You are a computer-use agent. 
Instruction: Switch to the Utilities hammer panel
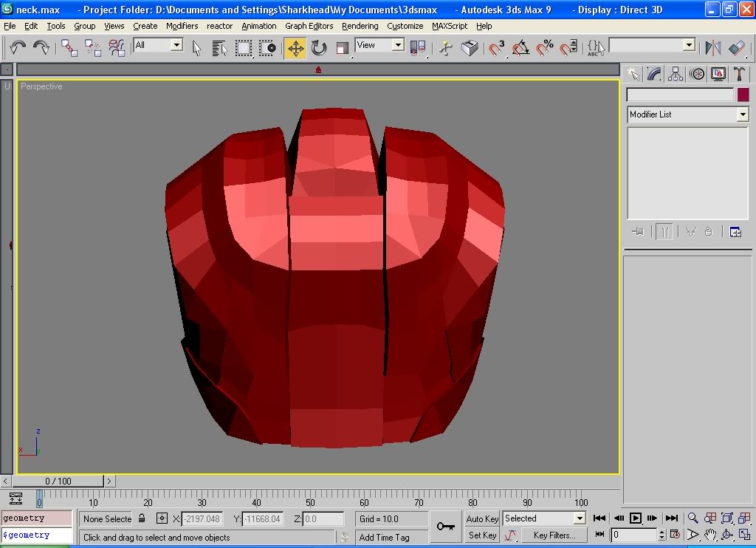(x=739, y=74)
